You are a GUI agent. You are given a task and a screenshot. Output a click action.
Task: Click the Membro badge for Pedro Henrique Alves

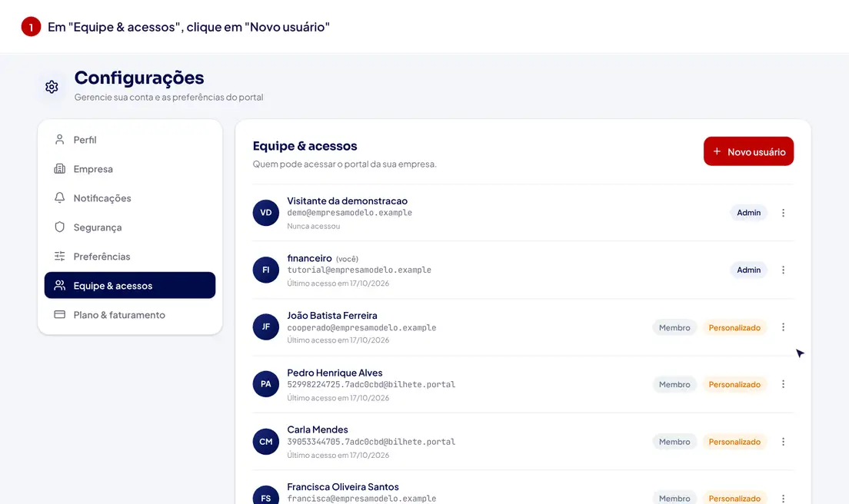pyautogui.click(x=674, y=384)
